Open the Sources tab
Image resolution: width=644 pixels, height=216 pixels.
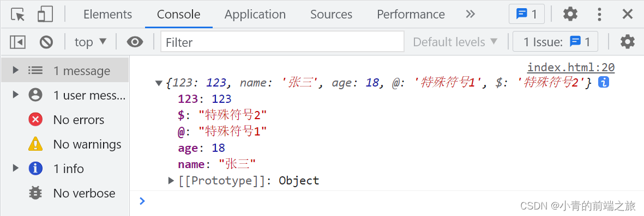click(331, 14)
